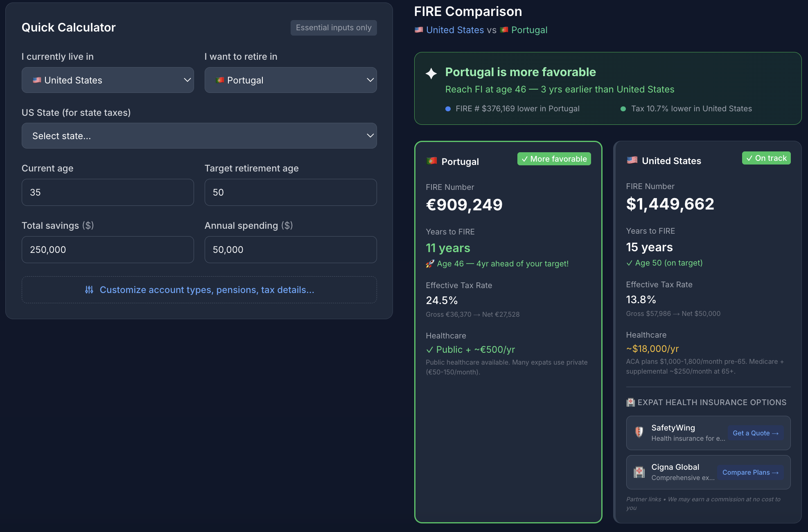
Task: Click 'Reach FI at age 46' summary line
Action: pos(560,89)
